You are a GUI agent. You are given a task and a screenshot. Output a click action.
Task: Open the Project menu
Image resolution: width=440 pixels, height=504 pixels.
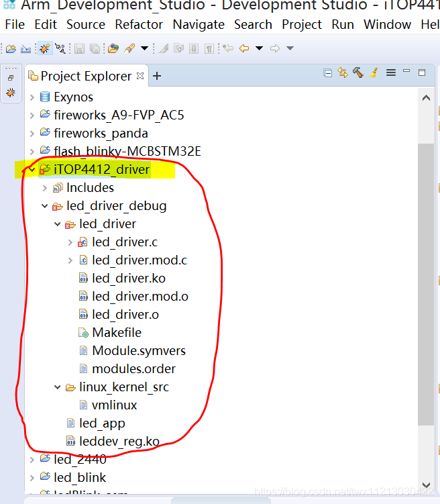302,24
